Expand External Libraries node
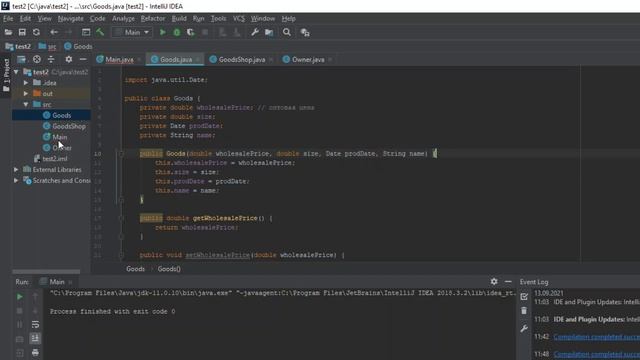Image resolution: width=640 pixels, height=360 pixels. 16,169
